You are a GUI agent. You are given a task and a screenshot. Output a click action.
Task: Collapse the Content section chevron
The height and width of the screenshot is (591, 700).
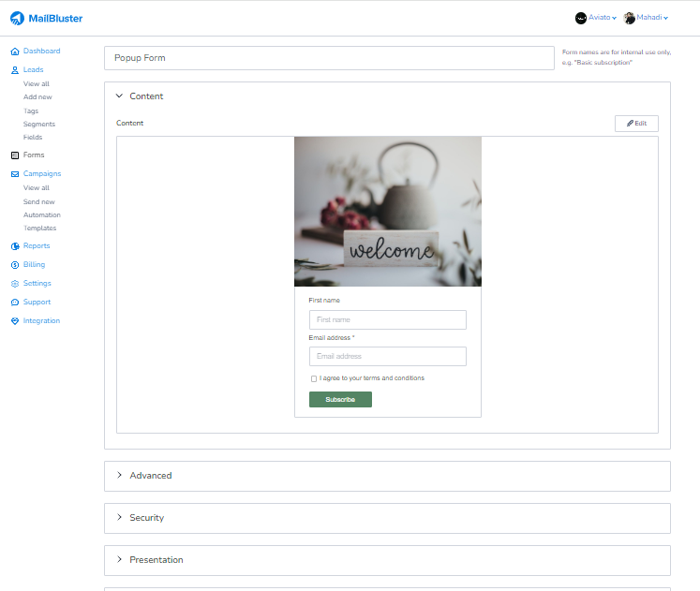(119, 96)
